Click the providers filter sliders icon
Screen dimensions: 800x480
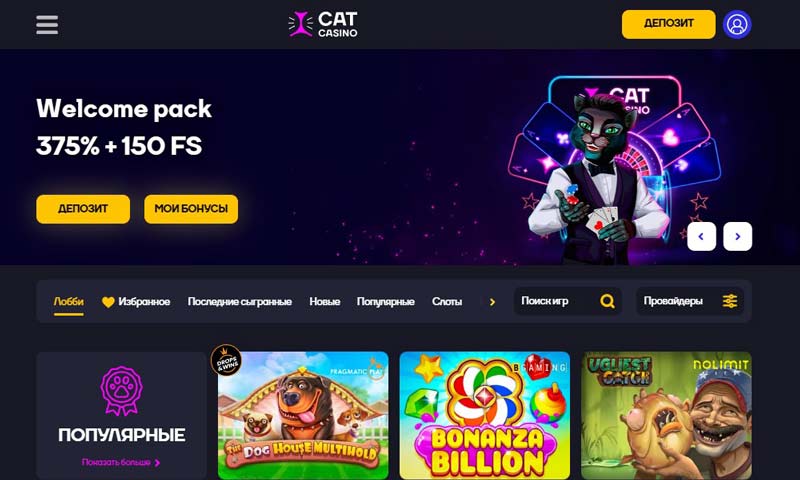pos(730,301)
